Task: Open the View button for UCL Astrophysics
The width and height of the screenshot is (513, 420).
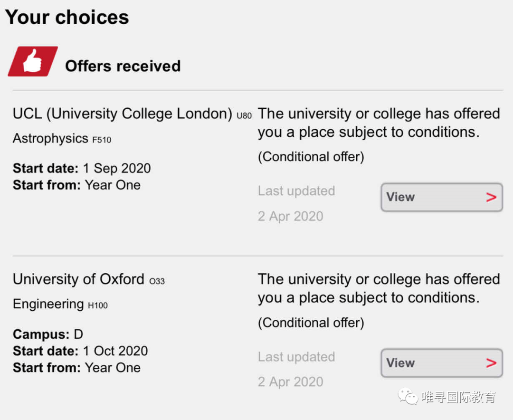Action: coord(442,197)
